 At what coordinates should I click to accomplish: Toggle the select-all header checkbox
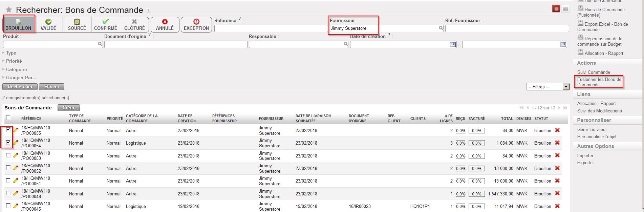point(8,118)
